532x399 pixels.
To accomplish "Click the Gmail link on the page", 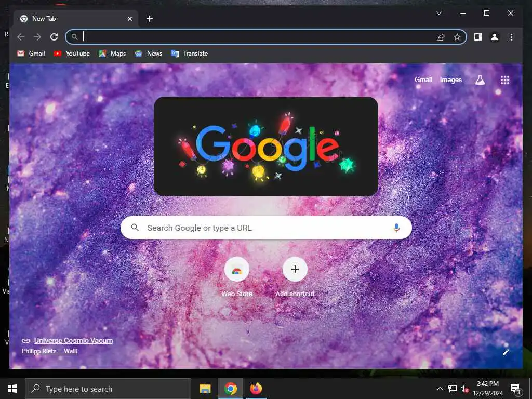I will coord(423,79).
